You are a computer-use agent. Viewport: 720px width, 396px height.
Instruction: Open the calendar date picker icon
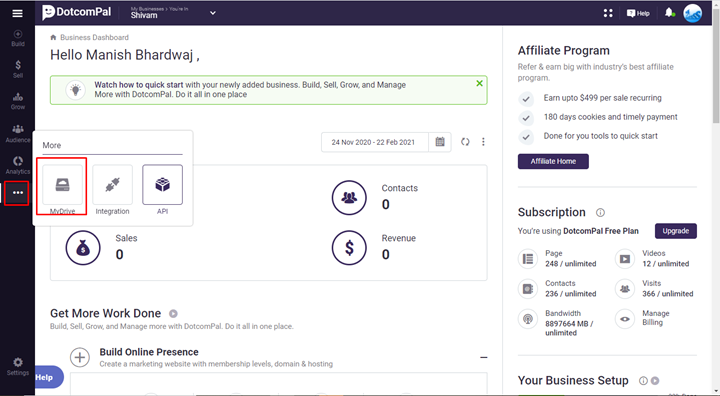tap(440, 142)
